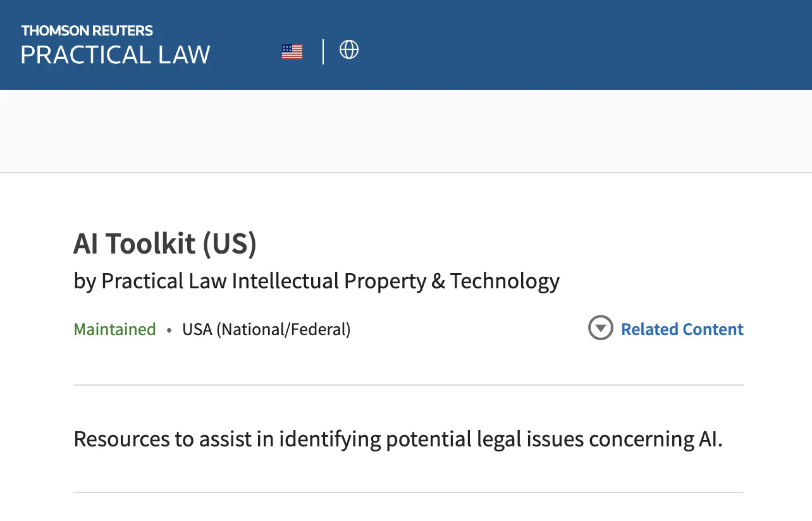The height and width of the screenshot is (521, 812).
Task: Expand the Related Content dropdown
Action: coord(665,329)
